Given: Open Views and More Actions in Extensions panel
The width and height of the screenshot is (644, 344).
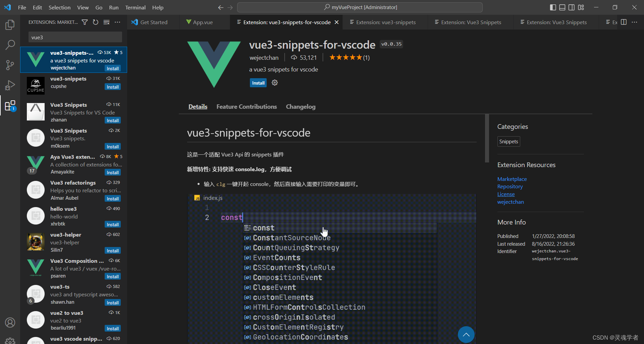Looking at the screenshot, I should click(117, 22).
